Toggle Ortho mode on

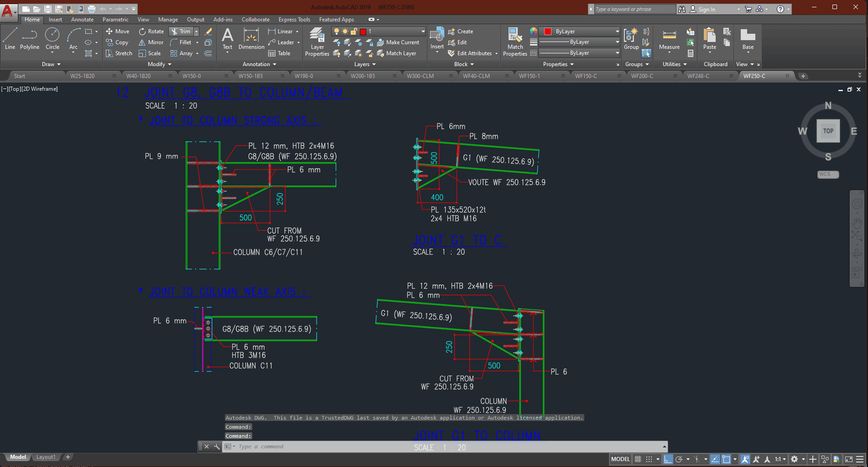667,459
